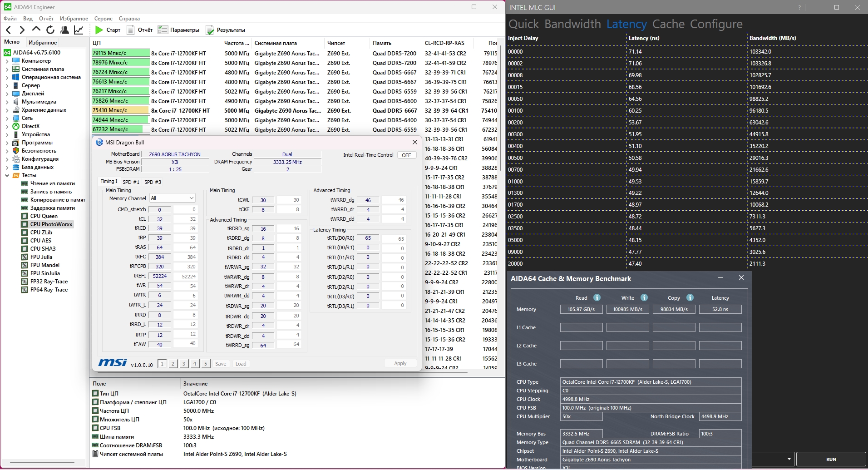Screen dimensions: 868x470
Task: Open the Файл menu
Action: pos(10,19)
